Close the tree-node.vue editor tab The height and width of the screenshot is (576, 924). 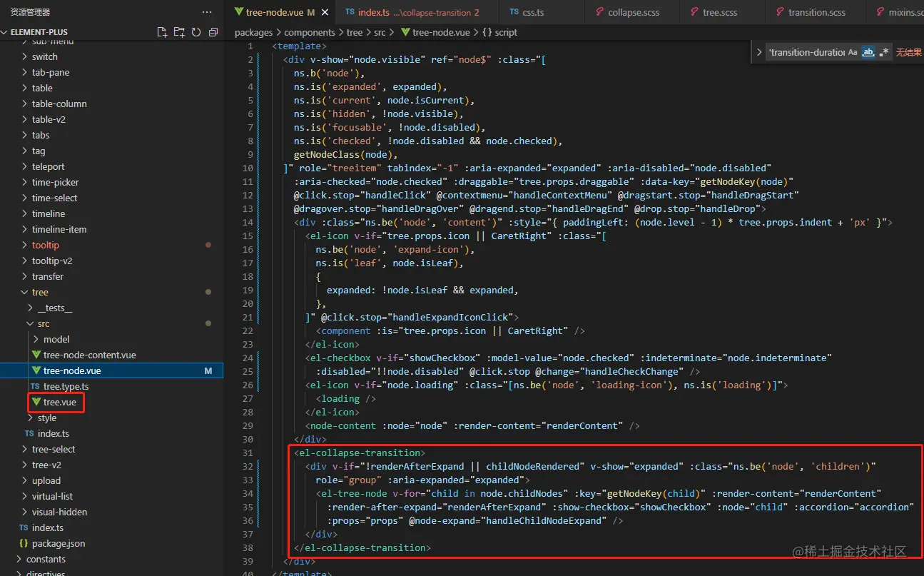point(325,13)
